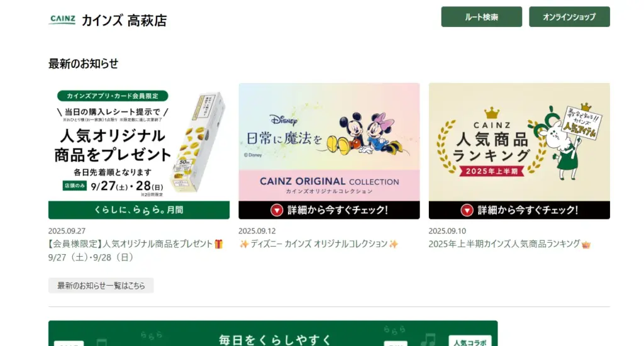Click the sparkle emoji after オリジナルコレクション
Image resolution: width=644 pixels, height=346 pixels.
pyautogui.click(x=394, y=244)
